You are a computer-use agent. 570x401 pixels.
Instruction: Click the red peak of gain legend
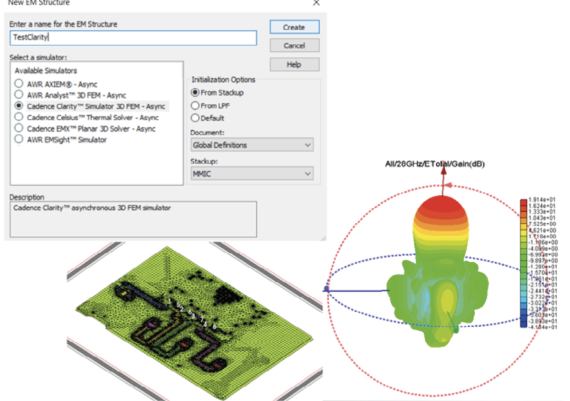click(x=523, y=202)
